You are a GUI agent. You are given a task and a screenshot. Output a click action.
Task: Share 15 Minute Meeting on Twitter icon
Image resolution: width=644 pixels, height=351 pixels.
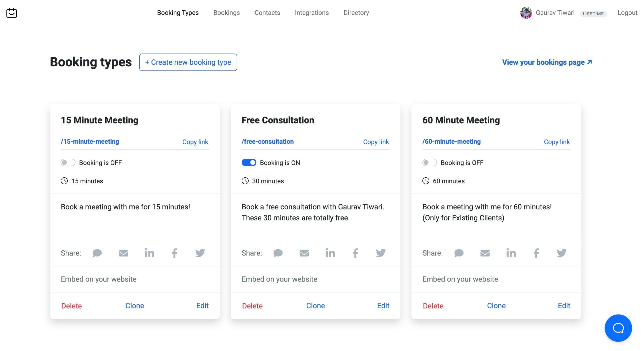(200, 253)
